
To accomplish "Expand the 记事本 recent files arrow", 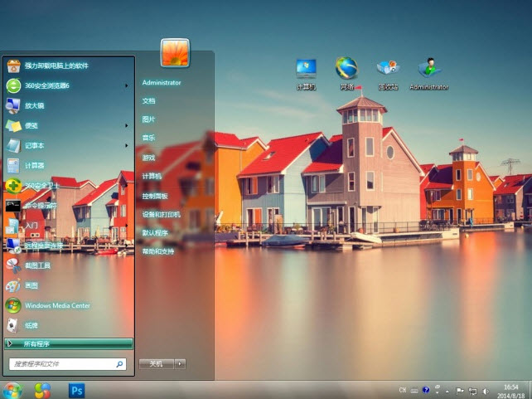I will click(x=127, y=145).
